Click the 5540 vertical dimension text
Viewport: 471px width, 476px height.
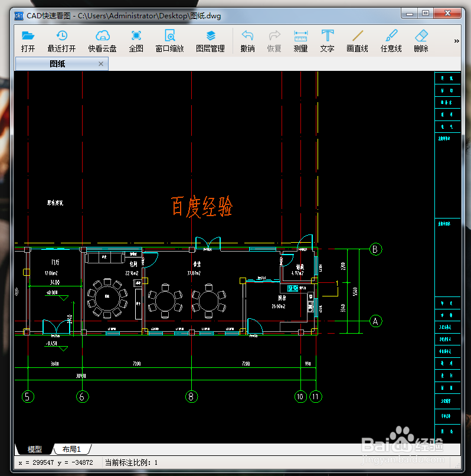[355, 291]
